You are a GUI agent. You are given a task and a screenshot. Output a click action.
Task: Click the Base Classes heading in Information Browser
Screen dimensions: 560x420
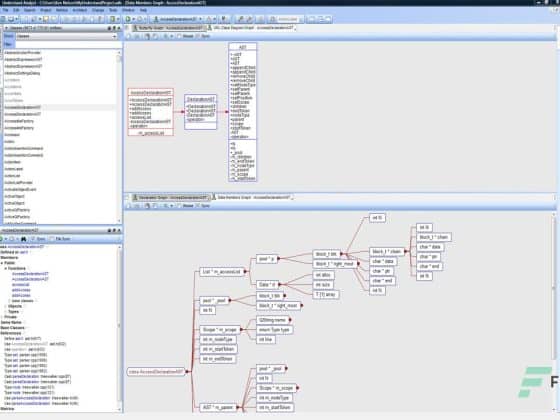click(x=12, y=328)
